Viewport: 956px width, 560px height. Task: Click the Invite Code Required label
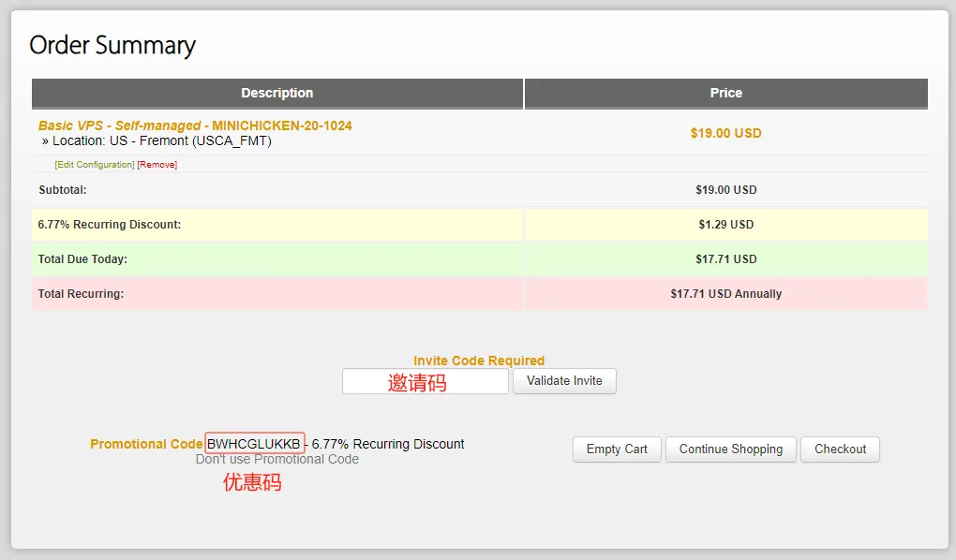(479, 361)
